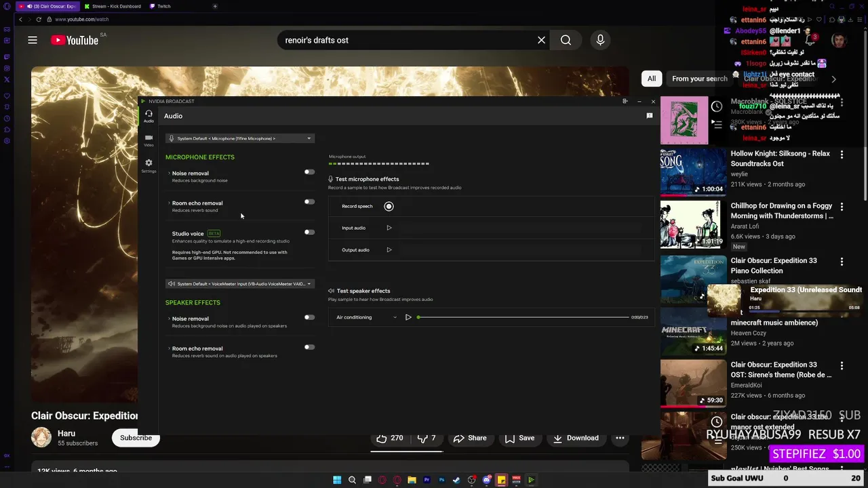
Task: Open more actions ellipsis below video
Action: point(620,438)
